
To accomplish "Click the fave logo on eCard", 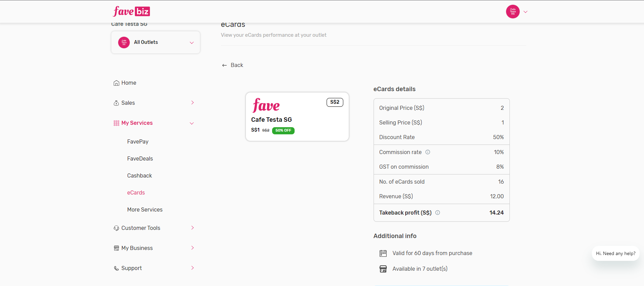I will (x=266, y=105).
